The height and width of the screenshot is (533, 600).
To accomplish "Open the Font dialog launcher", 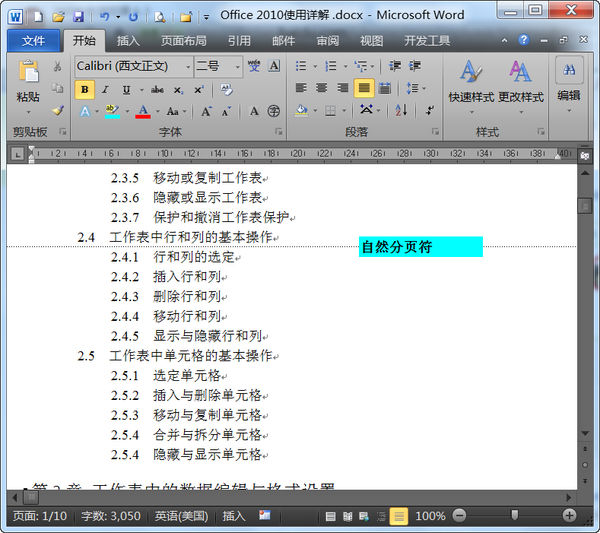I will point(279,132).
